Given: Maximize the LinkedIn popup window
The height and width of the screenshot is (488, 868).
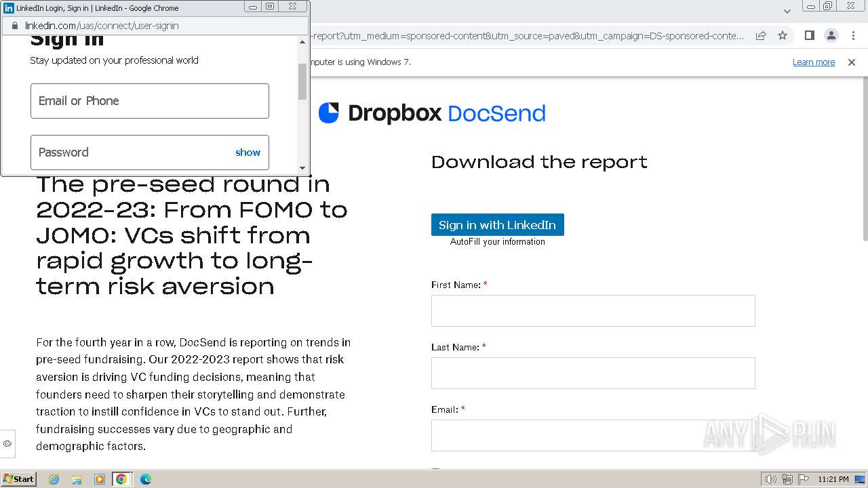Looking at the screenshot, I should click(270, 7).
